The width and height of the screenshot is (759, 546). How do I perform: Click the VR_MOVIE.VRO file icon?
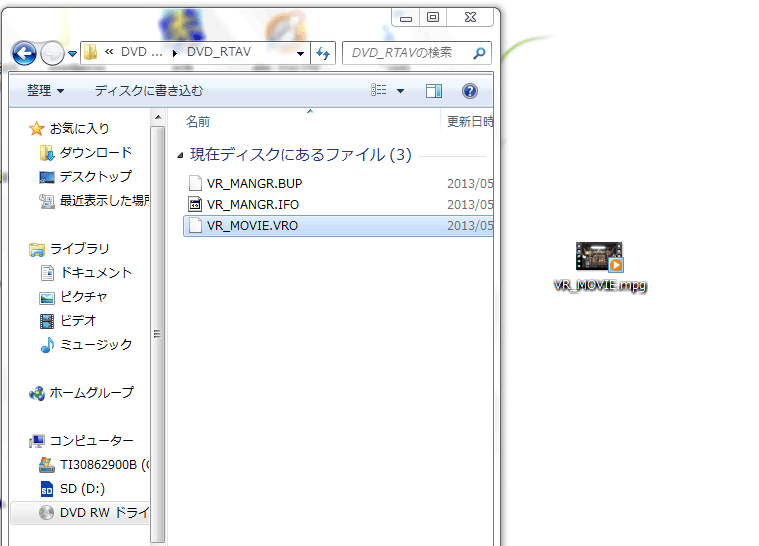tap(195, 226)
